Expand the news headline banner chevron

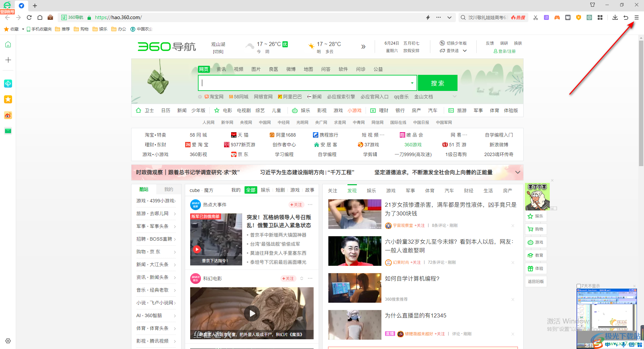tap(518, 172)
